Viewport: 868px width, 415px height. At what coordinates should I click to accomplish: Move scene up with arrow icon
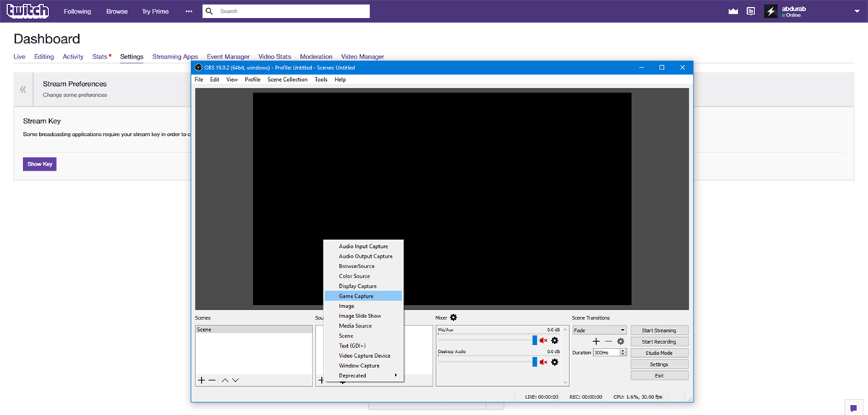[x=225, y=380]
